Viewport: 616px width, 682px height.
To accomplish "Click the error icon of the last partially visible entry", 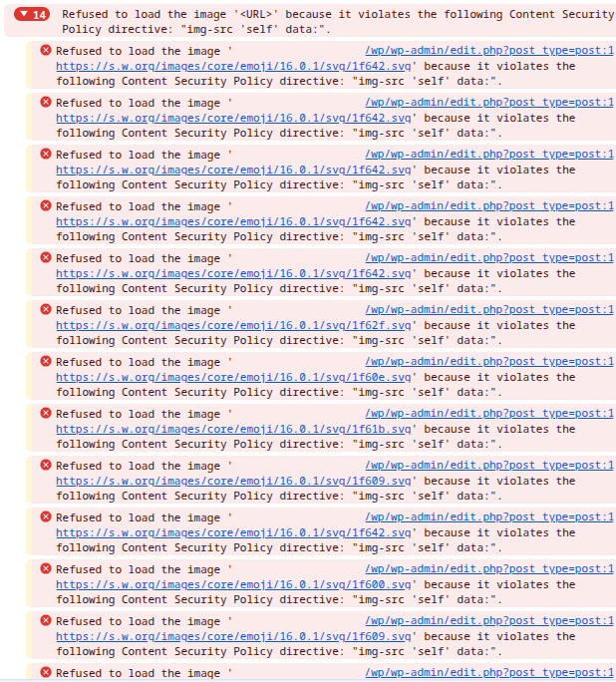I will click(x=46, y=672).
